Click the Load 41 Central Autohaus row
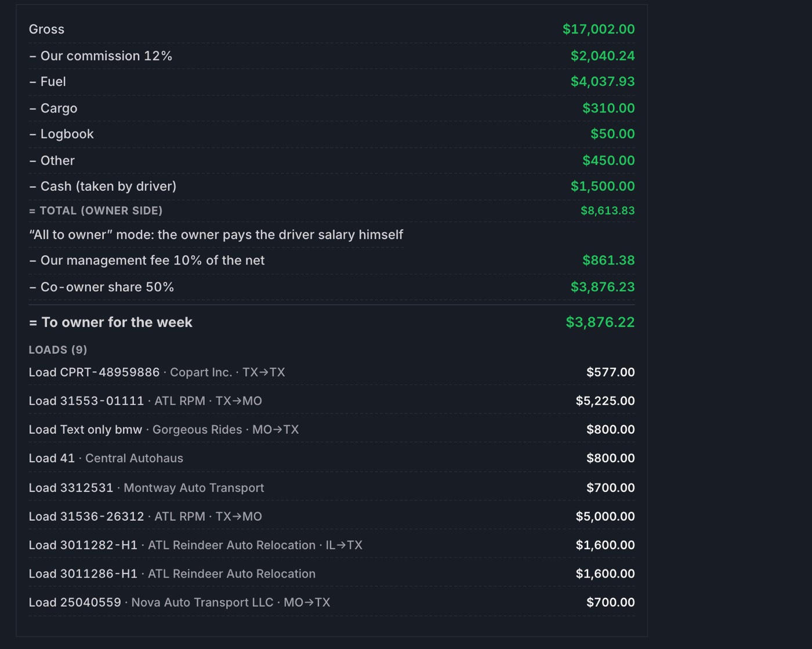 coord(332,458)
